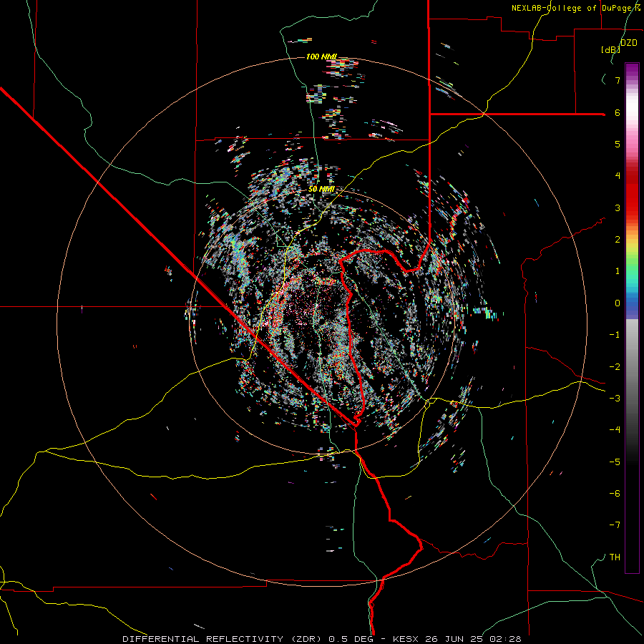Click the '0' value on color scale
The width and height of the screenshot is (644, 644).
(618, 303)
